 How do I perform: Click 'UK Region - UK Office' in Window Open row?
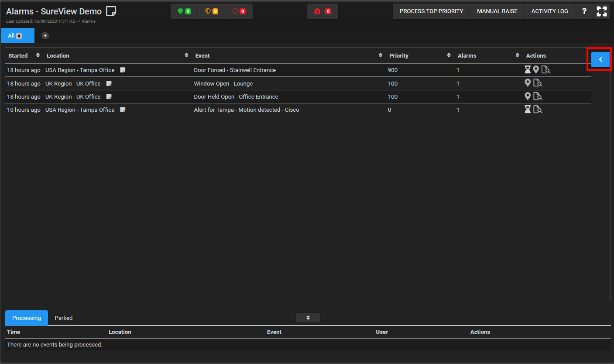73,83
